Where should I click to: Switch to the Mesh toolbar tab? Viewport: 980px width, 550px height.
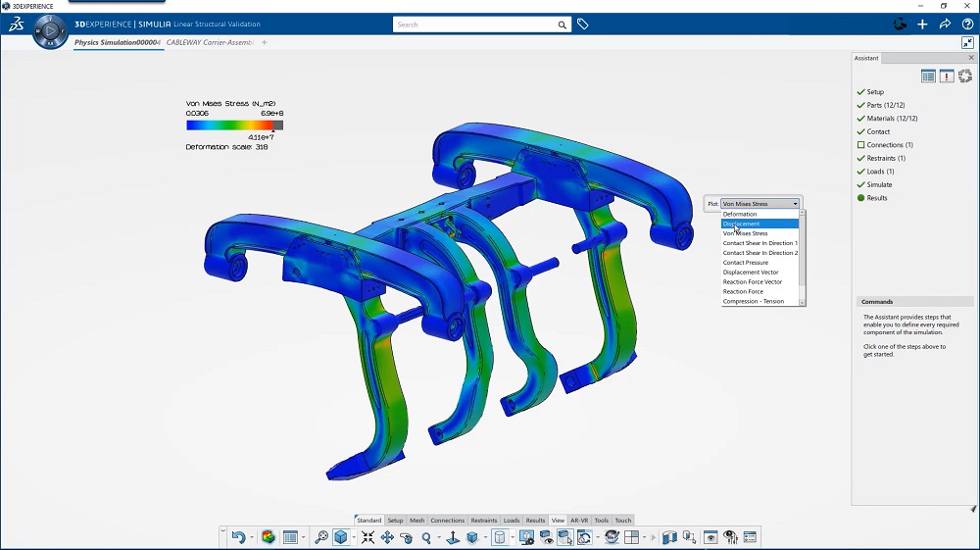(416, 520)
